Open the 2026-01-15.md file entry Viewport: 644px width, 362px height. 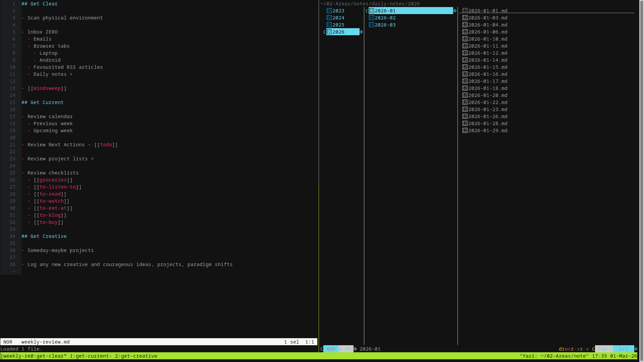[488, 67]
